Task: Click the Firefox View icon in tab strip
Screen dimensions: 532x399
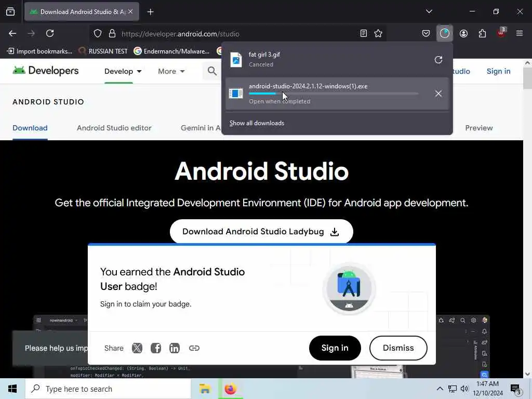Action: pyautogui.click(x=10, y=12)
